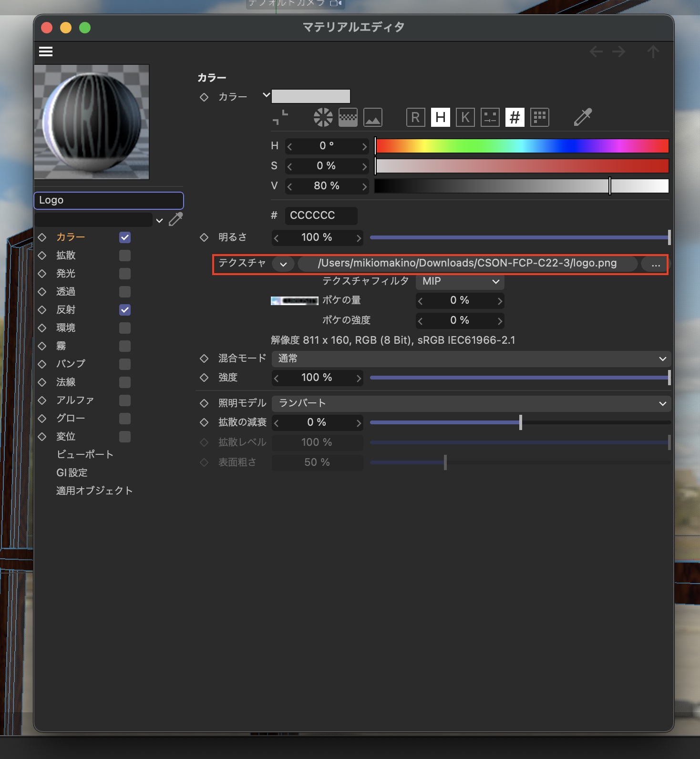Click the texture browse button (...)
The image size is (700, 759).
click(x=656, y=264)
